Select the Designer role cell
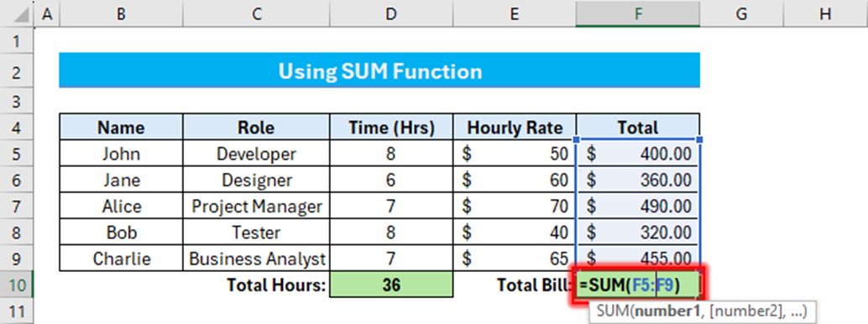The width and height of the screenshot is (868, 324). click(x=256, y=180)
